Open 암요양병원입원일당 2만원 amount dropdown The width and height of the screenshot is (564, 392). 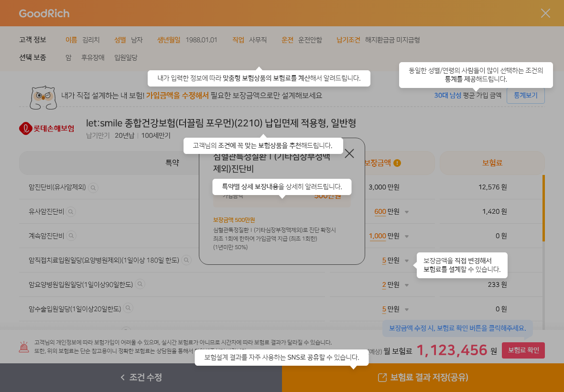pyautogui.click(x=407, y=285)
